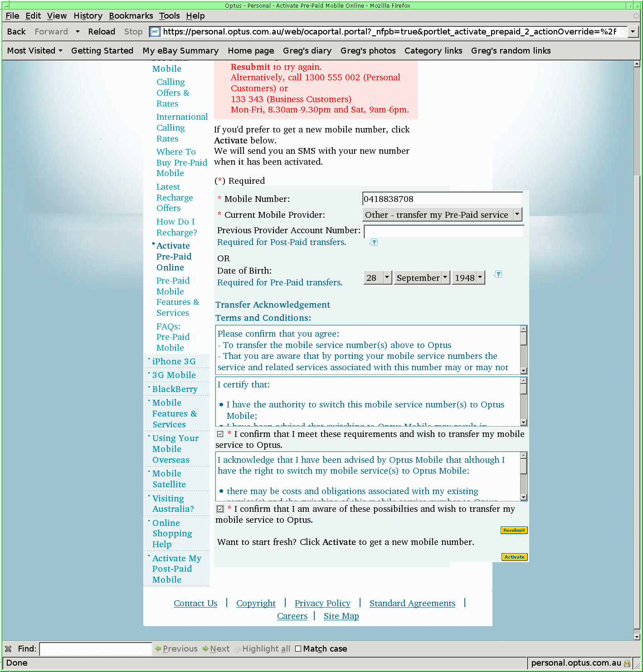Click the Next arrow in the Find bar
Image resolution: width=643 pixels, height=672 pixels.
[205, 649]
